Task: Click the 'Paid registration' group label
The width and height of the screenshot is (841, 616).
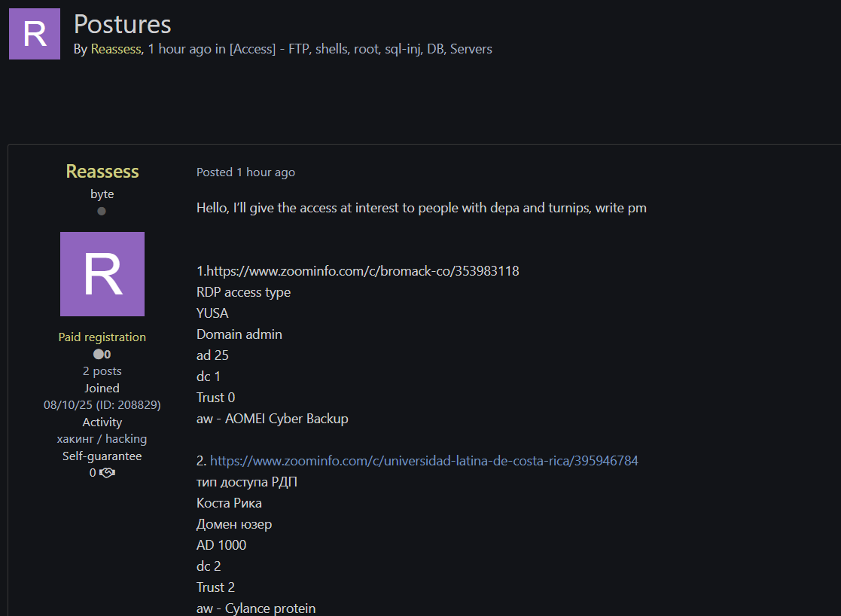Action: click(x=102, y=337)
